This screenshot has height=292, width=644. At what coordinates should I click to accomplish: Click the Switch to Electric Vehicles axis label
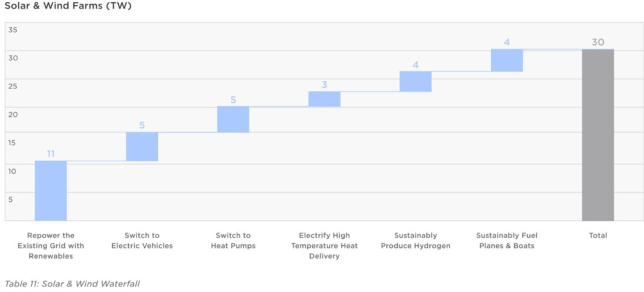142,240
